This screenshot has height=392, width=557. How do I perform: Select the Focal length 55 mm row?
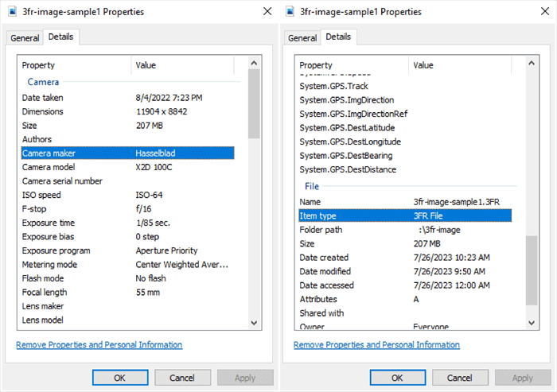(127, 292)
